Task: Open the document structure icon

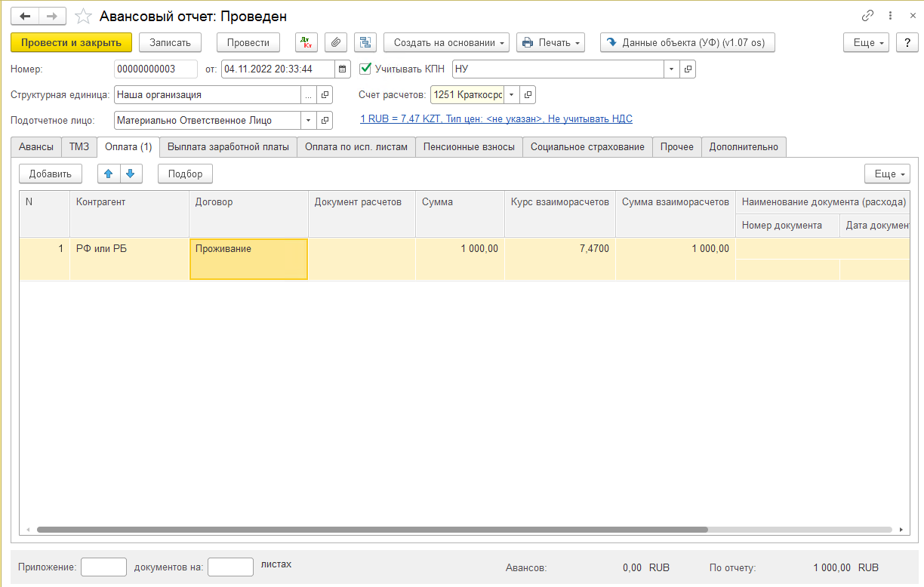Action: pos(365,42)
